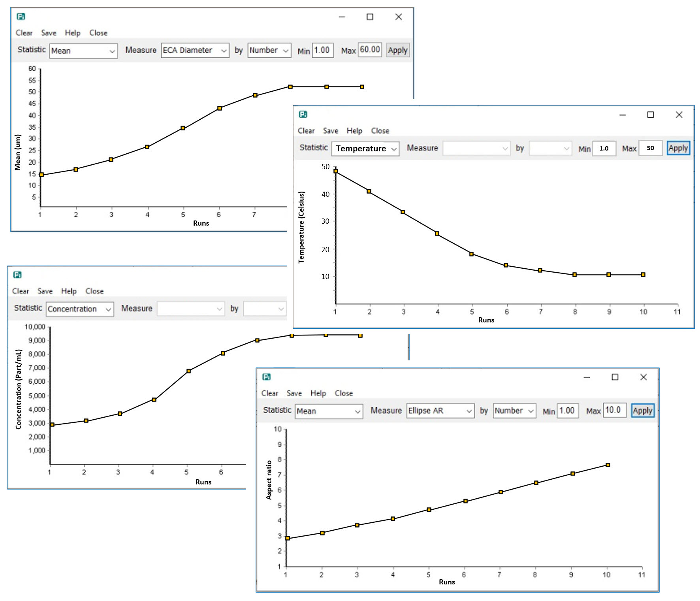Maximize the ECA Diameter window
Viewport: 700px width, 601px height.
pos(370,17)
